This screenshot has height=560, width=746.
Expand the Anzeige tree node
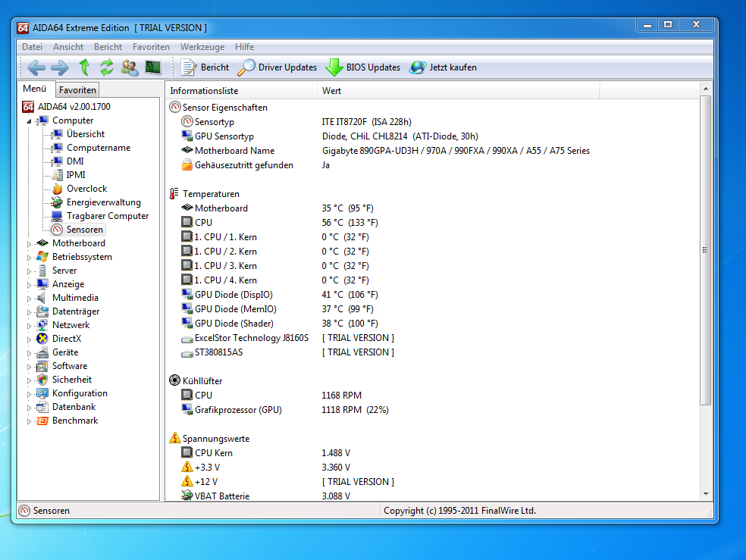(29, 285)
